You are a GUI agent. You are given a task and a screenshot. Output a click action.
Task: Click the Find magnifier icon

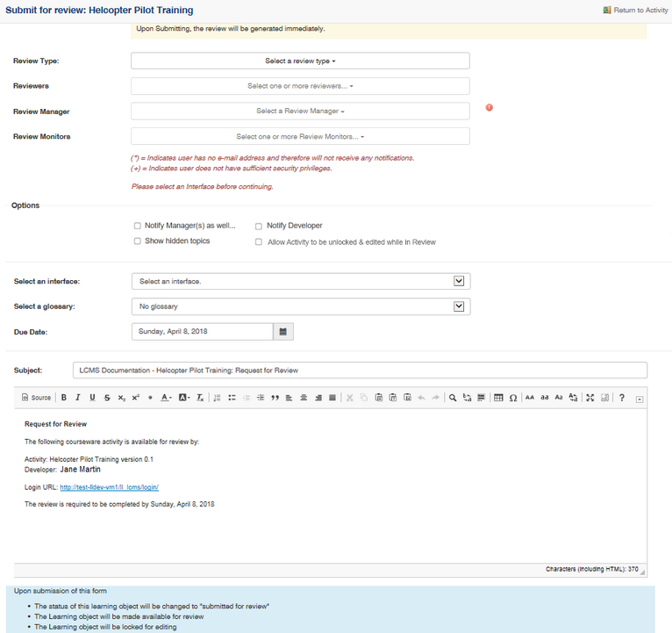tap(453, 398)
